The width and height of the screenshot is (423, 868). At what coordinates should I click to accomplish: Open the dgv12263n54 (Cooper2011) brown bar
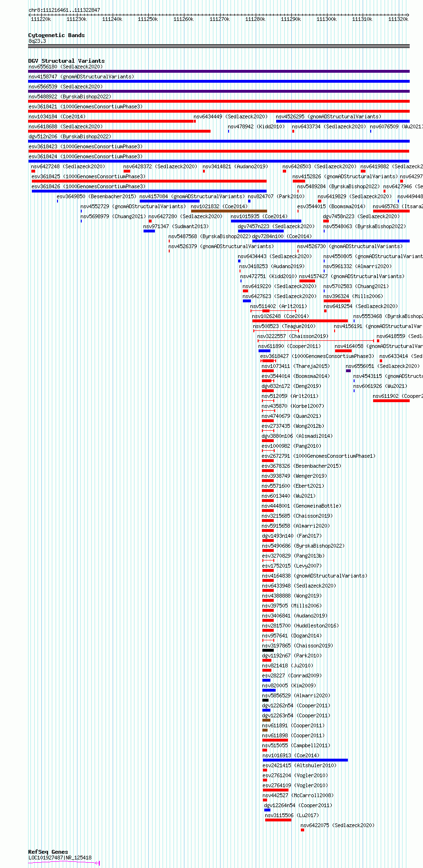[266, 720]
